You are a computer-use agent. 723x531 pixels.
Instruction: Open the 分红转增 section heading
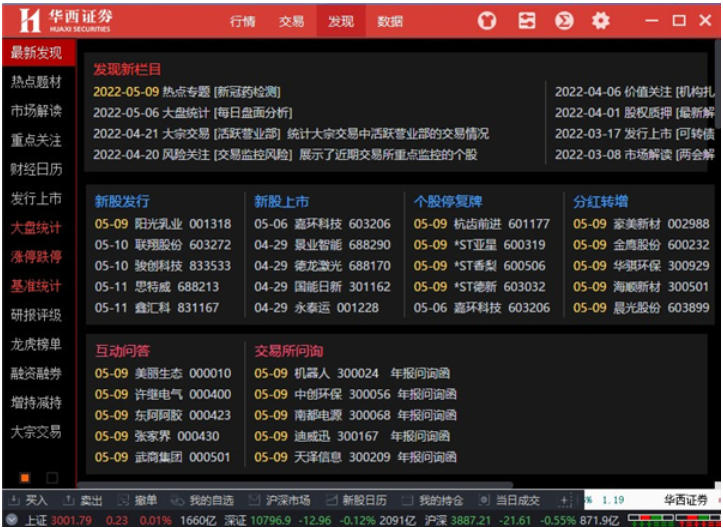[x=600, y=201]
